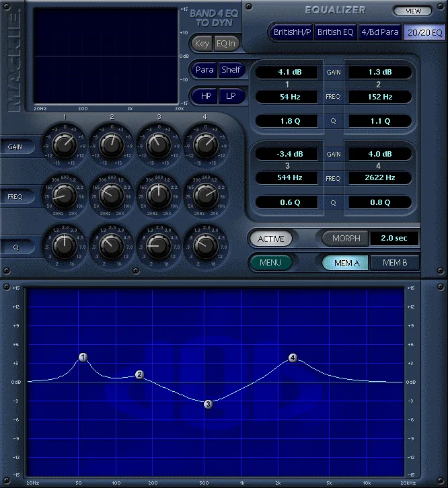
Task: Select the Shelf filter mode
Action: point(231,70)
